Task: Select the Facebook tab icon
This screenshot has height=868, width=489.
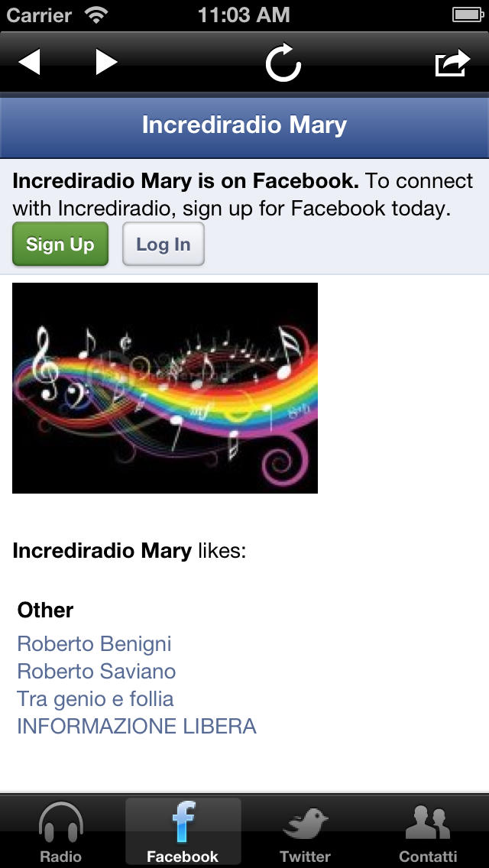Action: tap(183, 832)
